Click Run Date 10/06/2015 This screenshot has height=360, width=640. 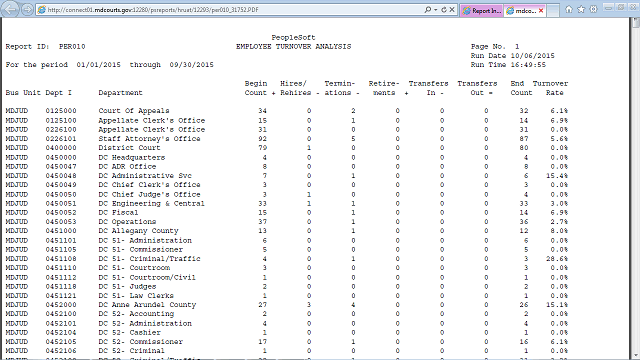coord(512,56)
